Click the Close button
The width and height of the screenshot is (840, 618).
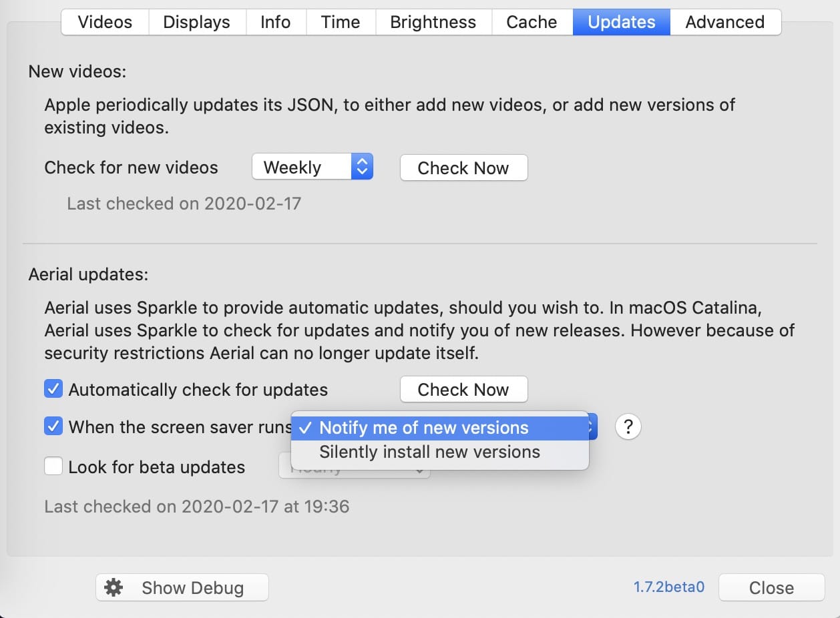(771, 587)
